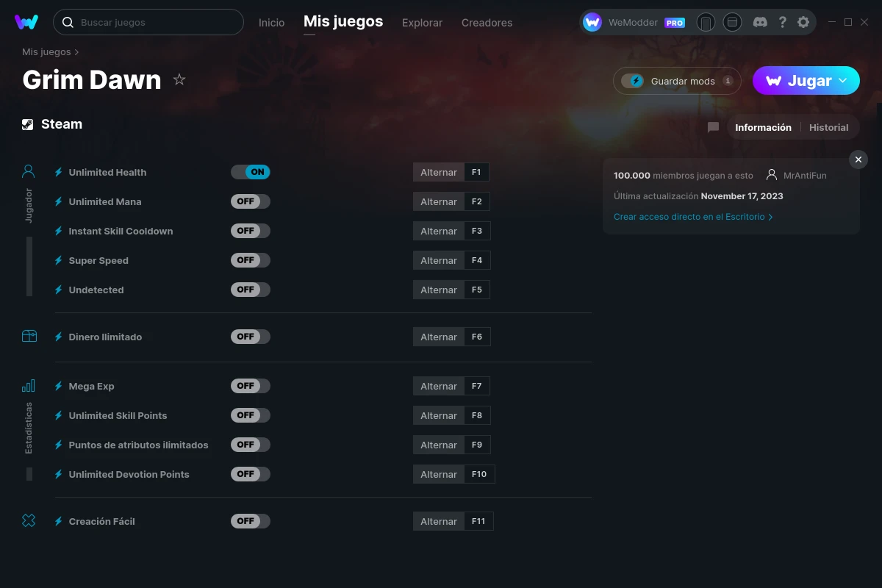This screenshot has width=882, height=588.
Task: Click the lightning icon next to Super Speed
Action: pyautogui.click(x=59, y=260)
